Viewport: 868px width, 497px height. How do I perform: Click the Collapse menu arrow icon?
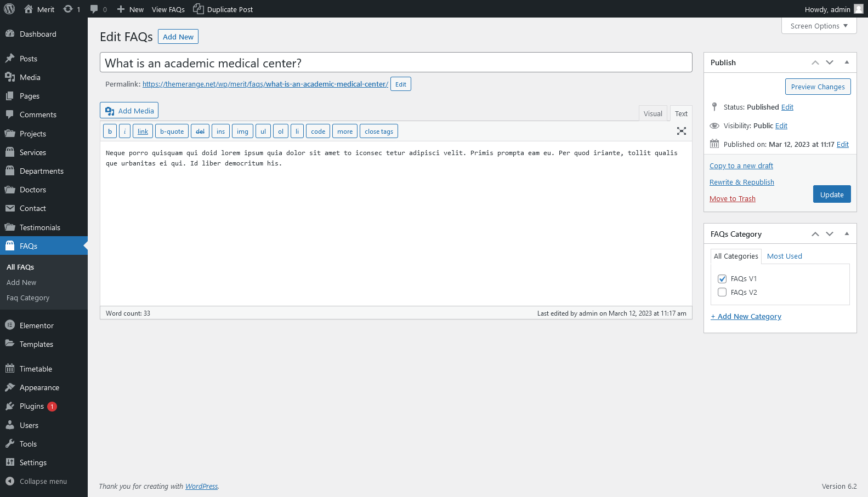10,481
